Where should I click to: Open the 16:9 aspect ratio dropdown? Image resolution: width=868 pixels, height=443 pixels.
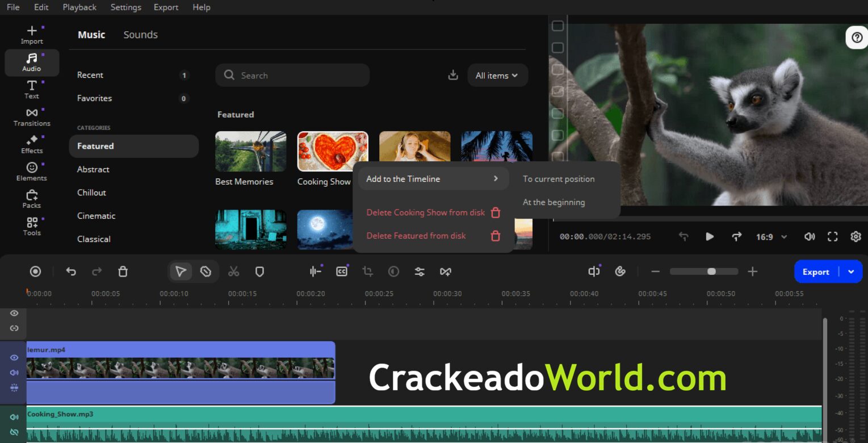[771, 236]
